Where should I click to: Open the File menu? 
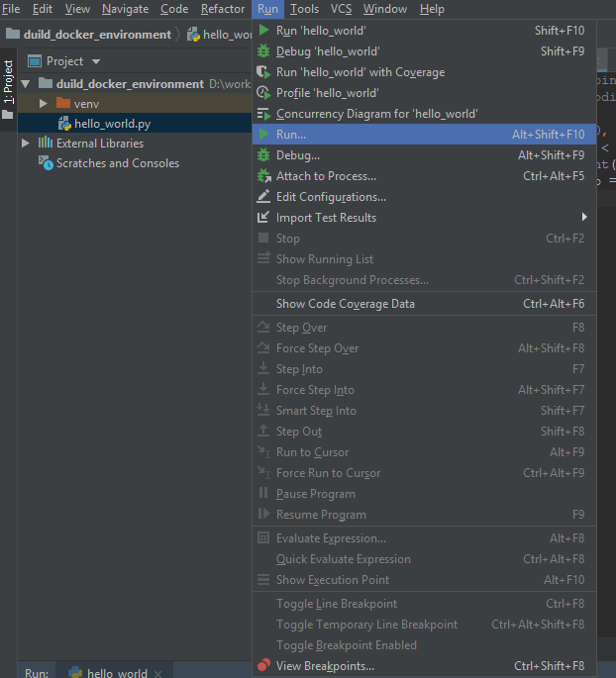point(11,9)
